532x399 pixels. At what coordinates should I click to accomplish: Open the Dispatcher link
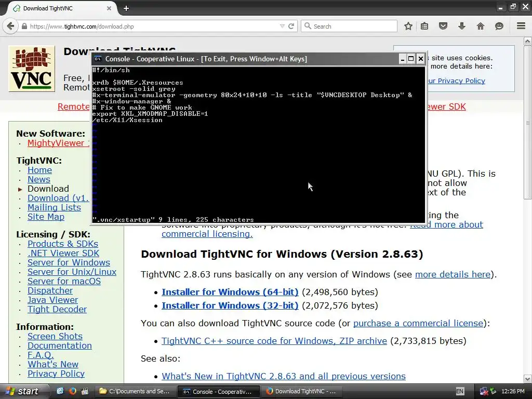pyautogui.click(x=50, y=290)
